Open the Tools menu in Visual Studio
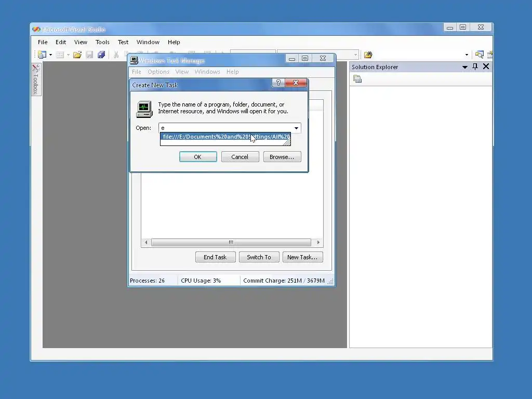The image size is (532, 399). (x=102, y=42)
